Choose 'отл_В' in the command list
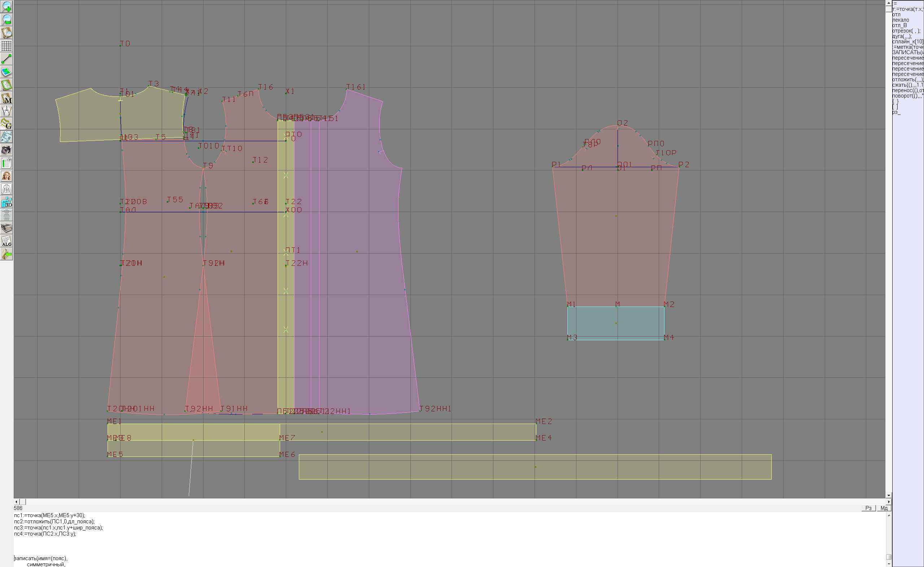This screenshot has width=924, height=567. coord(899,25)
